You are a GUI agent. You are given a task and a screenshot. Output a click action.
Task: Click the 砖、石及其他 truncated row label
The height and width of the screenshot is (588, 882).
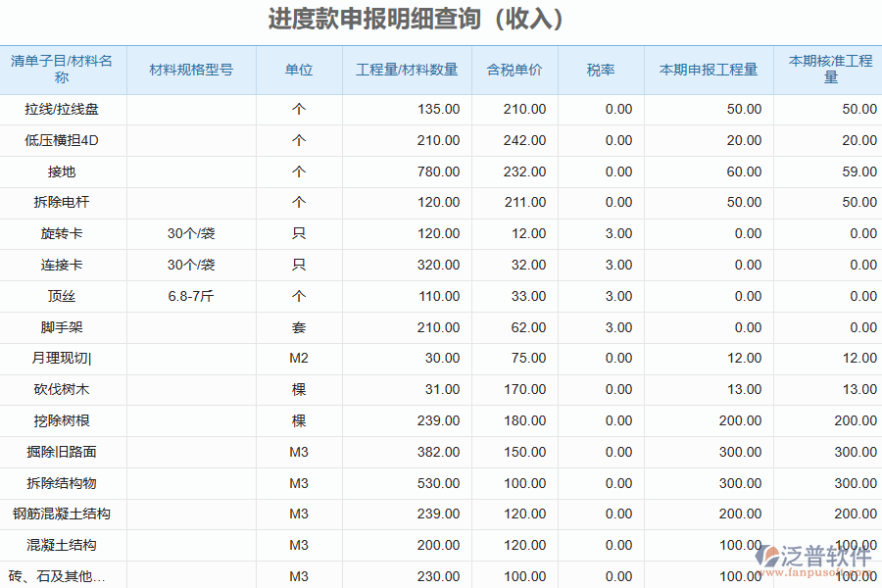click(x=63, y=577)
